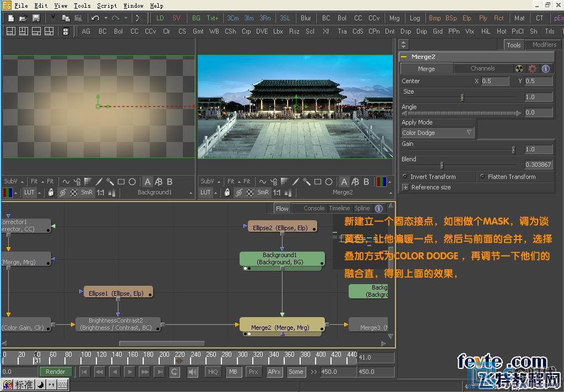Screen dimensions: 564x392
Task: Click the Open file folder icon
Action: 23,18
